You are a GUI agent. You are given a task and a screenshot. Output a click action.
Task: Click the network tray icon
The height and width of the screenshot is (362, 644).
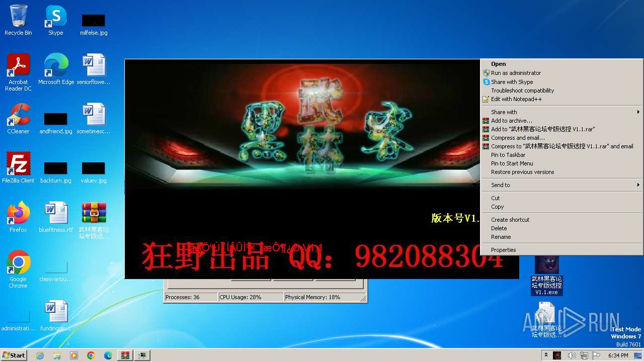584,355
